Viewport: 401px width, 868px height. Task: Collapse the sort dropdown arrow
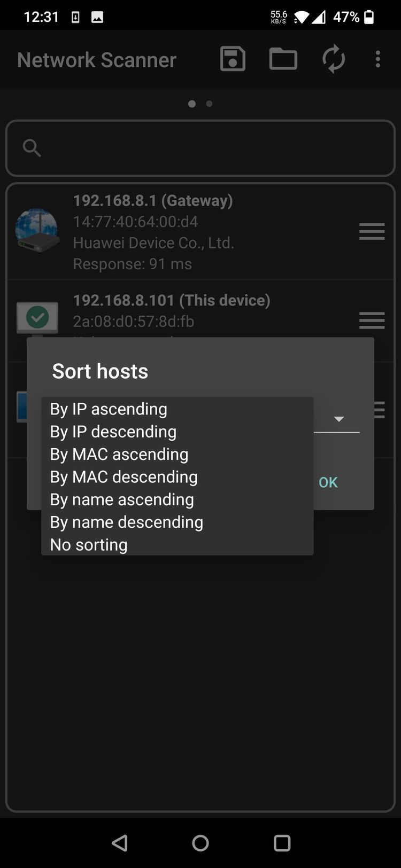338,419
